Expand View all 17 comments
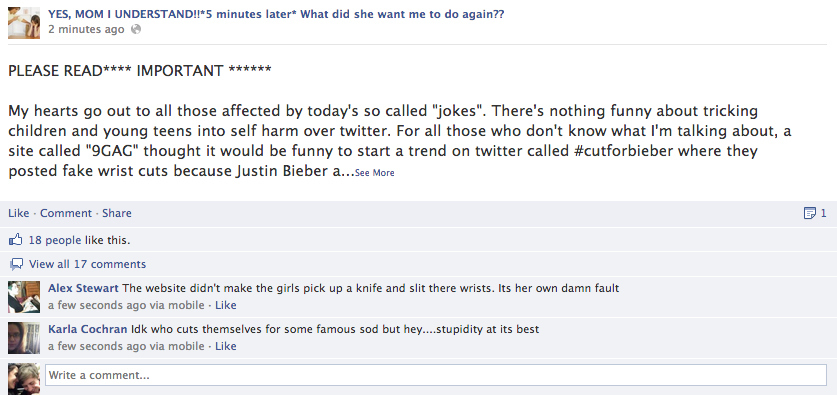Viewport: 837px width, 395px height. (87, 264)
